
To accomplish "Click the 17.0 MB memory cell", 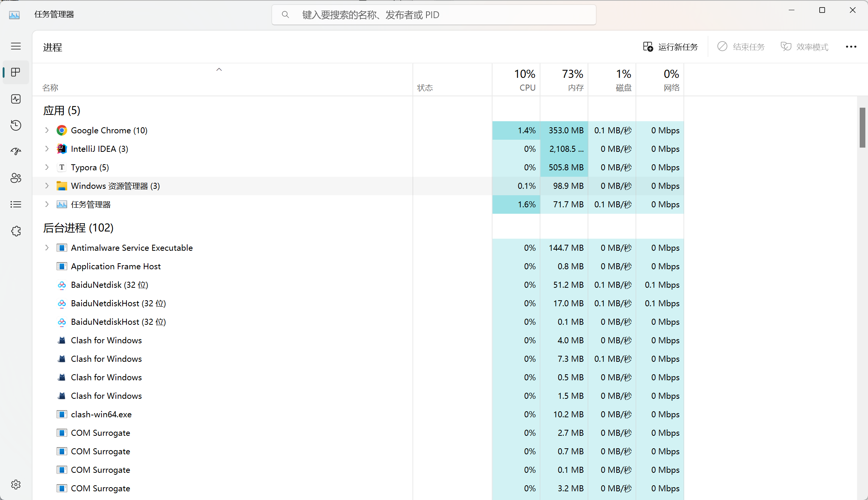I will pyautogui.click(x=564, y=303).
